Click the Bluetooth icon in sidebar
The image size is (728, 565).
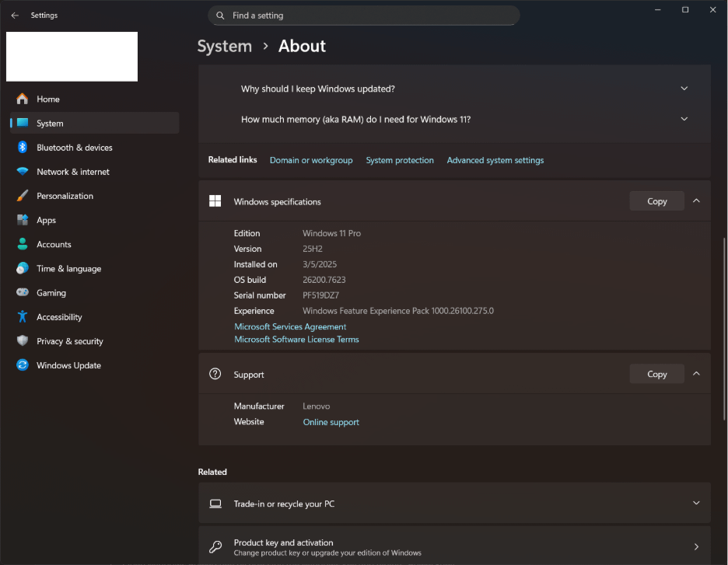pos(23,147)
